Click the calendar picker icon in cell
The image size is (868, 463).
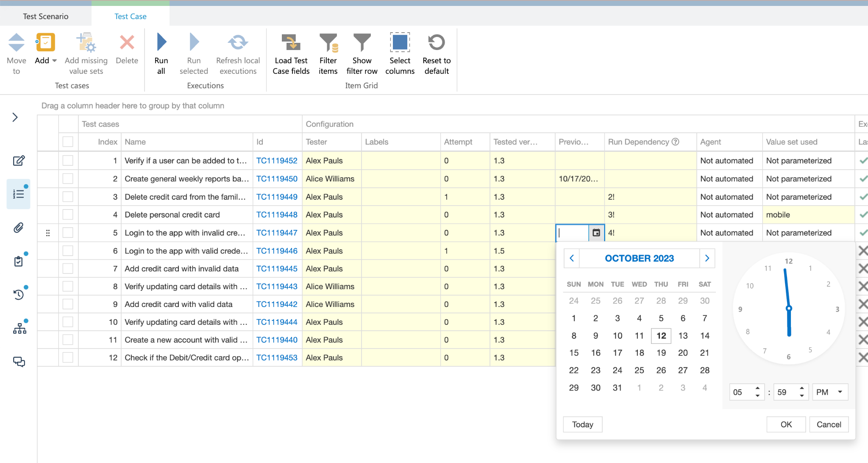(596, 233)
